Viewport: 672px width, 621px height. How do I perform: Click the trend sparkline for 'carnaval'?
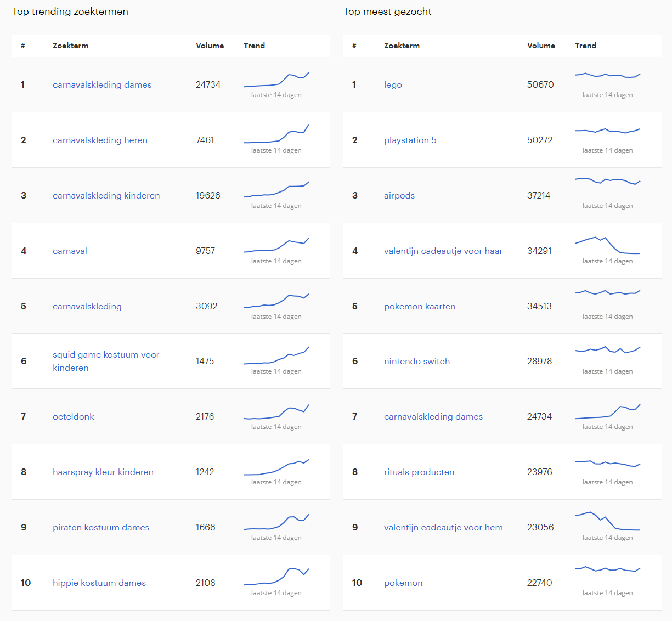click(276, 245)
